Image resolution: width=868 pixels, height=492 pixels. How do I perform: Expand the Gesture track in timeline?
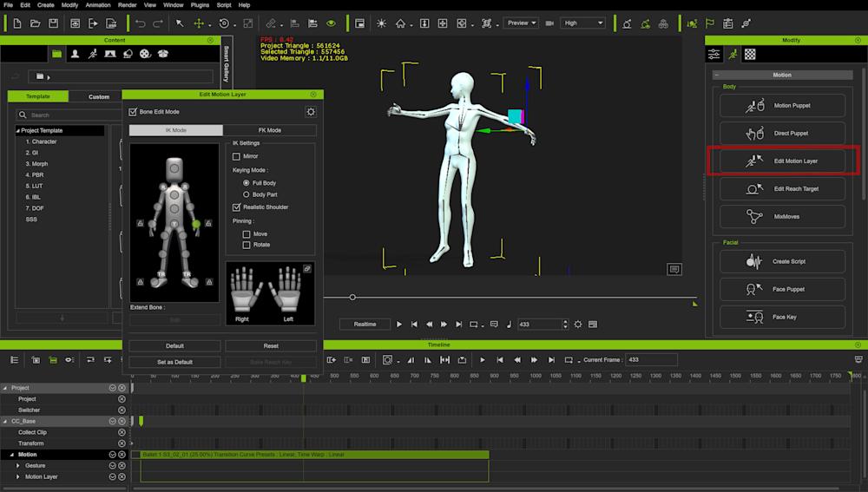point(18,466)
